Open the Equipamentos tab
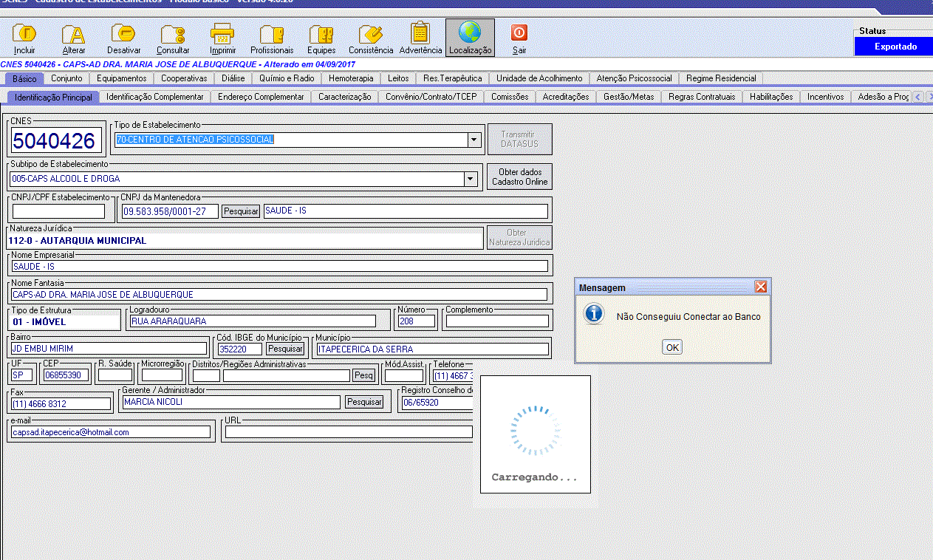Image resolution: width=933 pixels, height=560 pixels. pos(122,78)
